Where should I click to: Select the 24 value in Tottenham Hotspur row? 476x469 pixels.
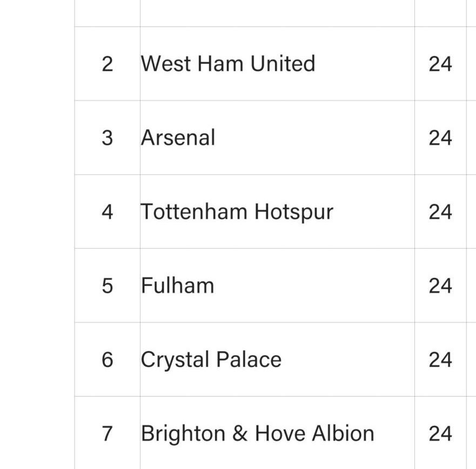(x=440, y=212)
